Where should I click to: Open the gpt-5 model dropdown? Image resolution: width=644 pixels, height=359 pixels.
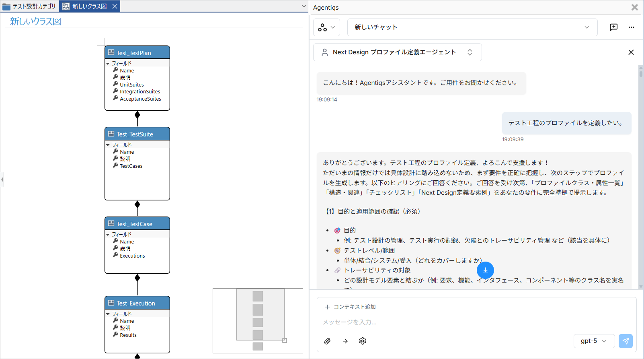594,341
